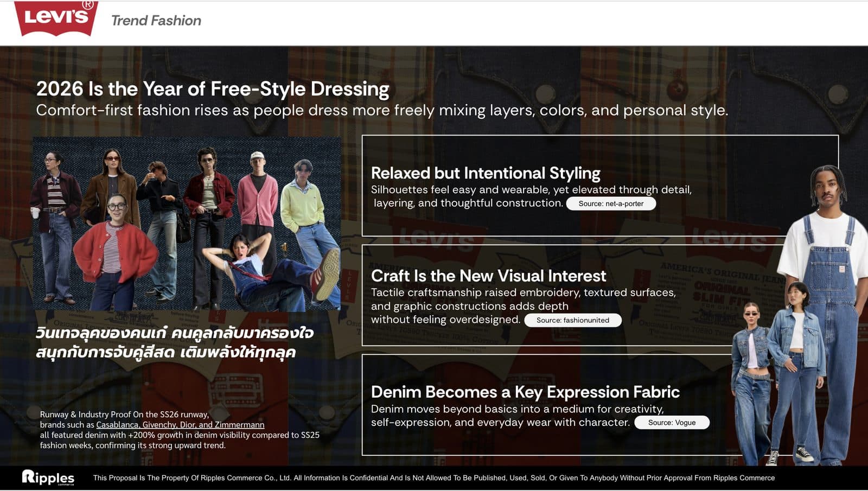Click the "Denim moves beyond basics" line

pyautogui.click(x=517, y=409)
